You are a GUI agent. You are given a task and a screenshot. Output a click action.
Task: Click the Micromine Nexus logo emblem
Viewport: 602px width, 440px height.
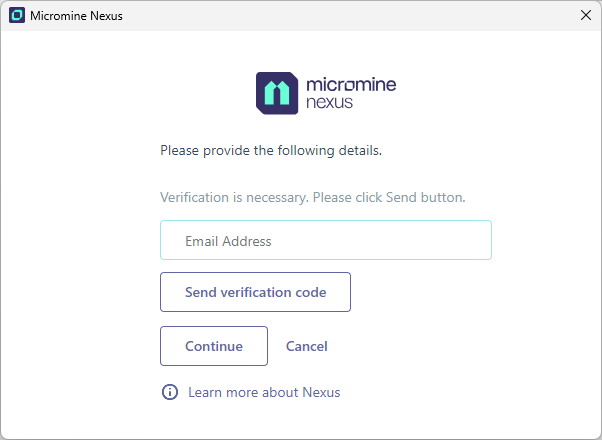coord(277,92)
